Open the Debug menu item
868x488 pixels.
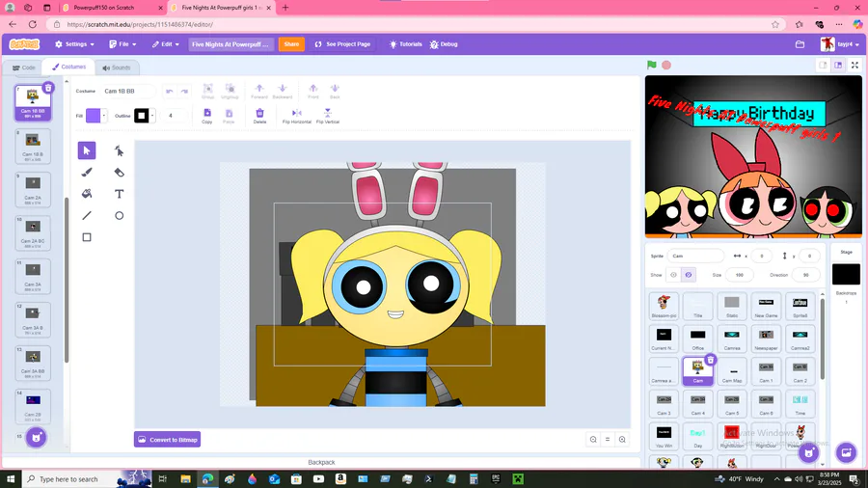pos(444,44)
